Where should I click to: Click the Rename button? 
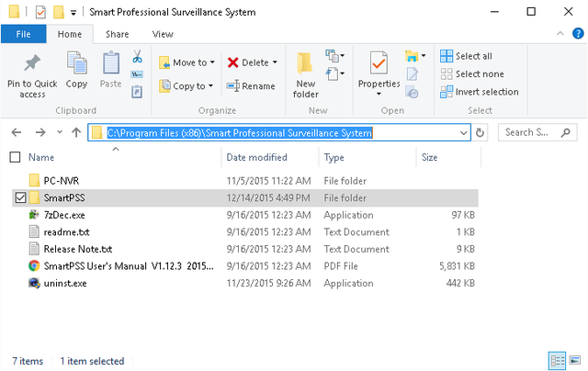click(251, 86)
